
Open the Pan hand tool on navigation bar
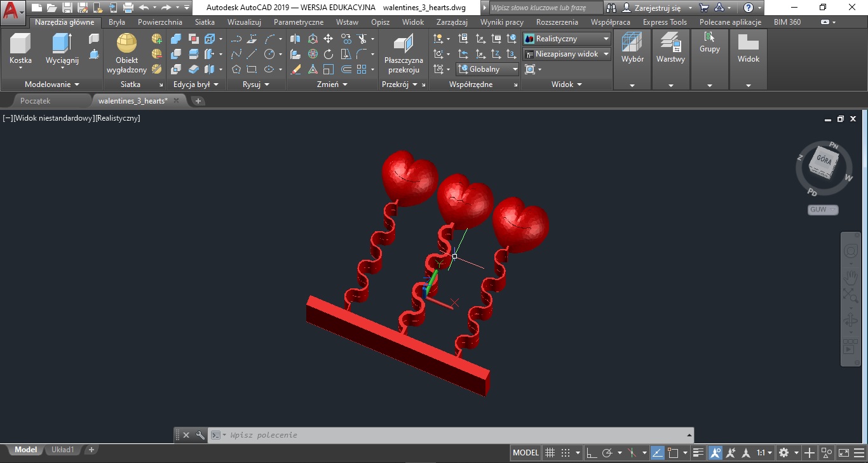point(850,276)
